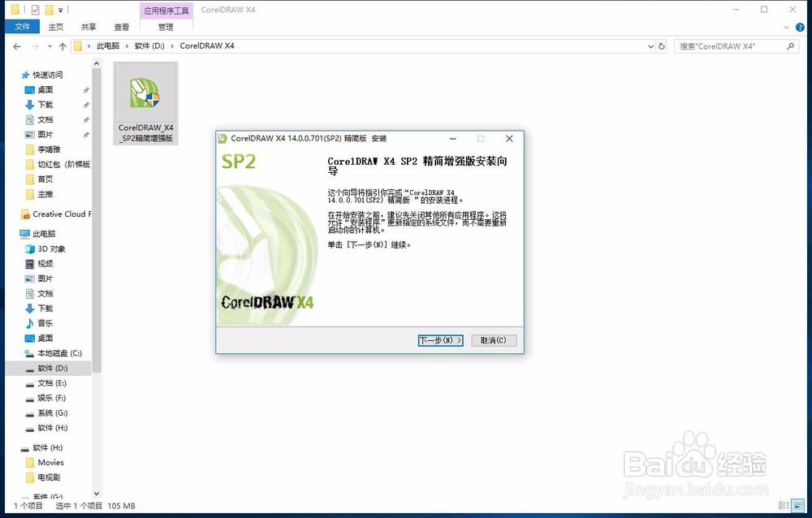Go up one folder level
The height and width of the screenshot is (518, 812).
coord(63,46)
